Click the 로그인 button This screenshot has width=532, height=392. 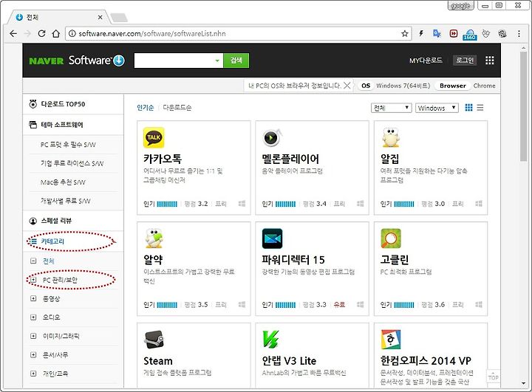[x=465, y=61]
